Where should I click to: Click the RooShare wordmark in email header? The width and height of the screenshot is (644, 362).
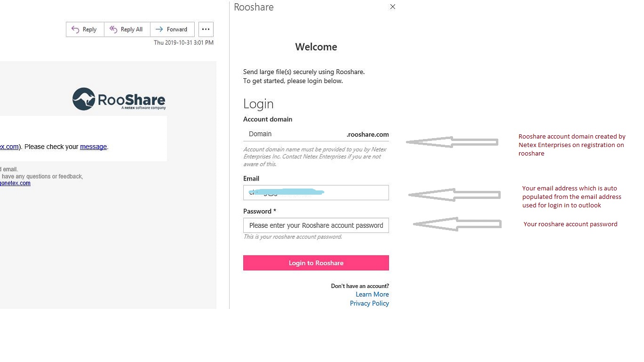(x=132, y=99)
